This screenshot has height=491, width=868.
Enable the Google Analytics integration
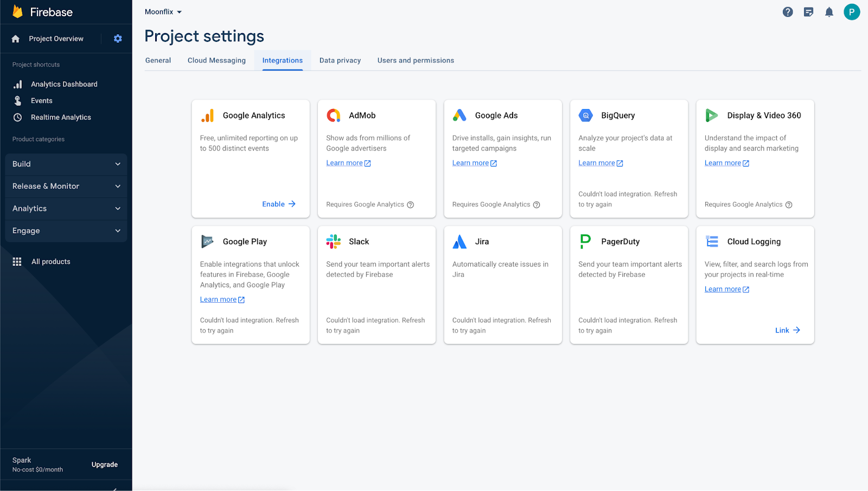279,204
